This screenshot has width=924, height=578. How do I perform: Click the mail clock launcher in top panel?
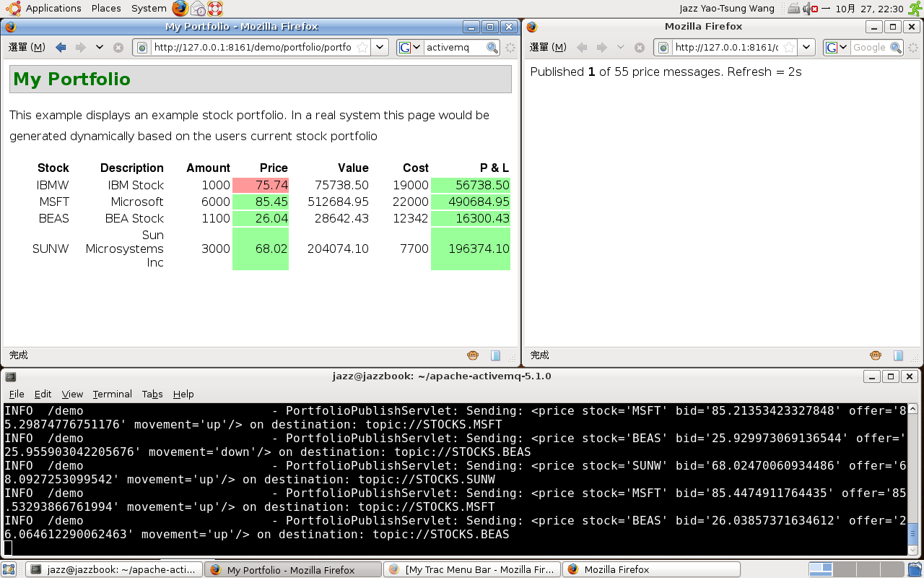[198, 9]
